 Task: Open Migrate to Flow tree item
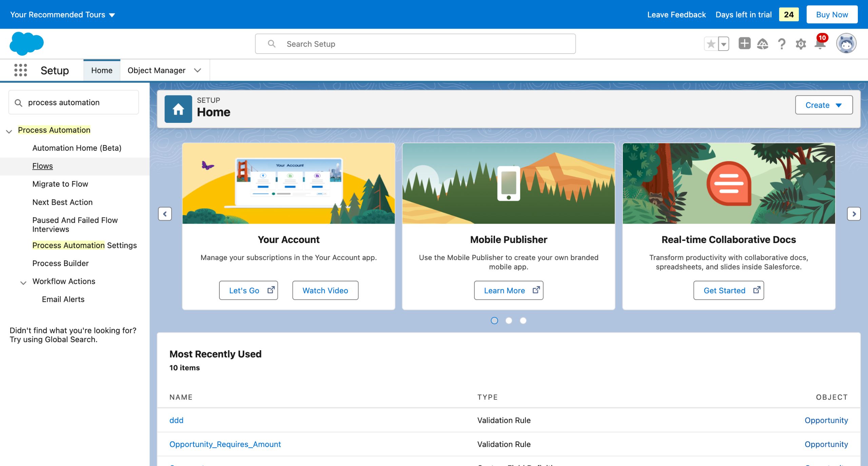(60, 184)
